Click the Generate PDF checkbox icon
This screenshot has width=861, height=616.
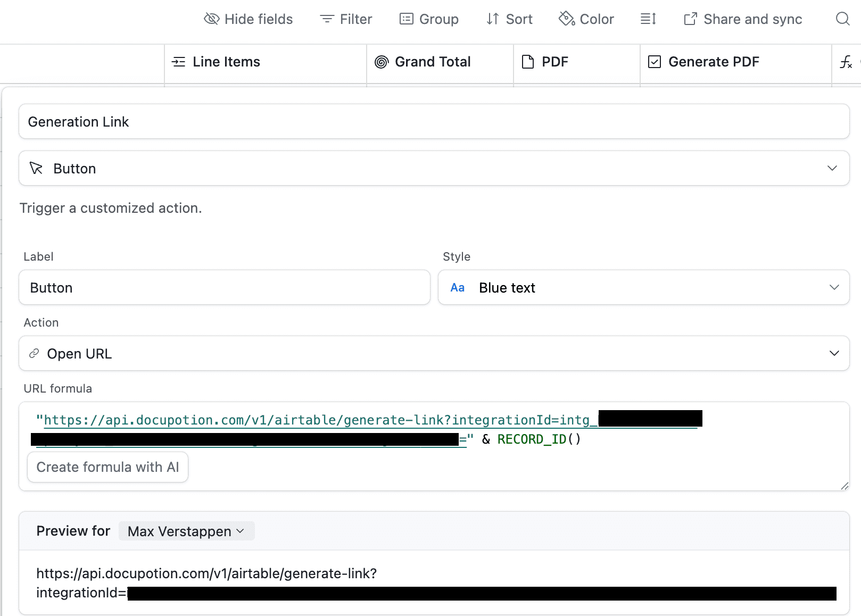(655, 62)
